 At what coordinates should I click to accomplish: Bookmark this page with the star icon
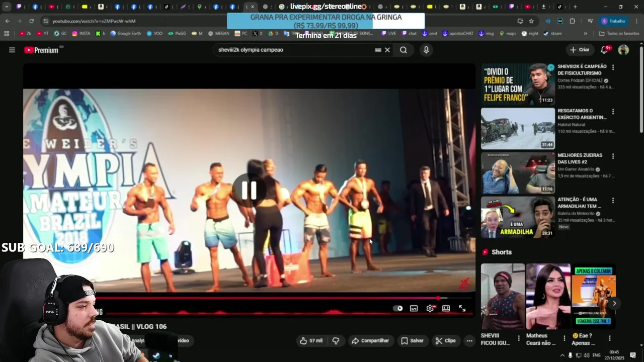pyautogui.click(x=531, y=21)
